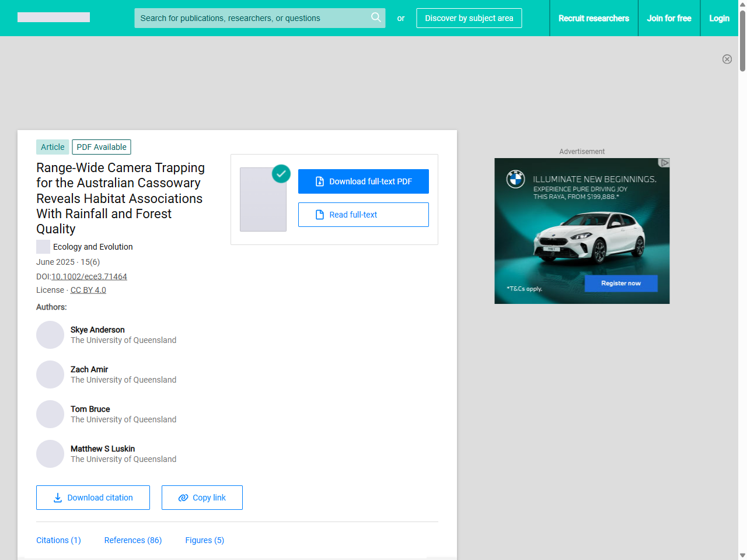This screenshot has height=560, width=747.
Task: Click Download citation button
Action: pyautogui.click(x=93, y=498)
